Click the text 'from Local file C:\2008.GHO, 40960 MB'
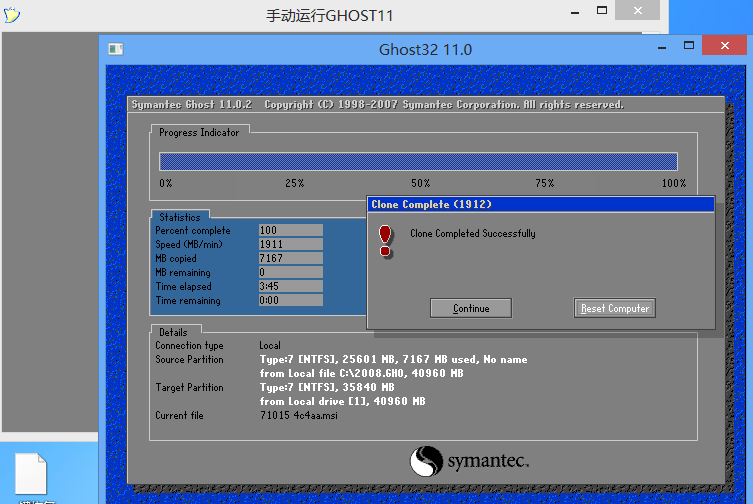 [x=361, y=373]
